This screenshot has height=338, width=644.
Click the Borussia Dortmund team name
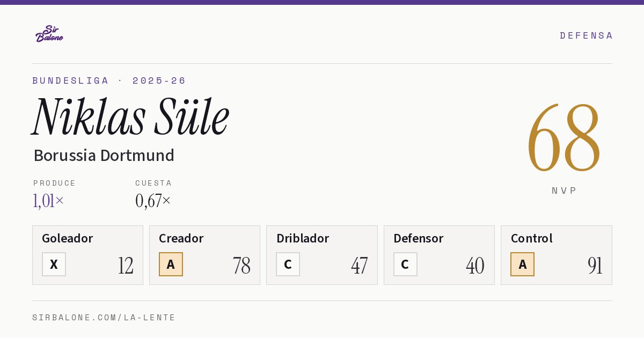coord(104,155)
